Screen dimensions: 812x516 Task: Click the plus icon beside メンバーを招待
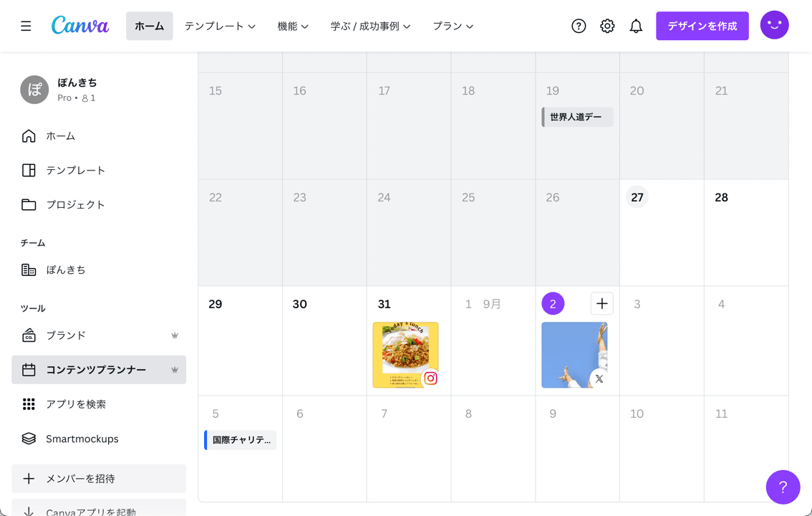click(x=29, y=479)
